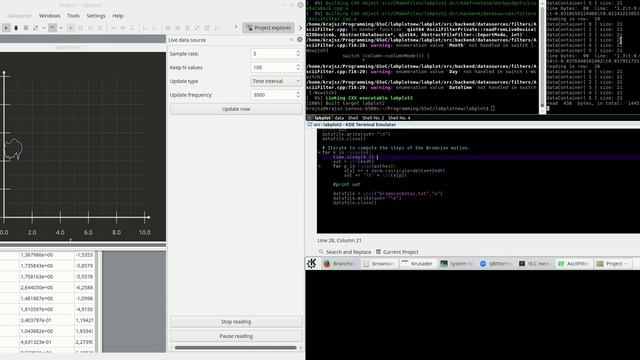Switch to the Shell terminal tab

(353, 118)
